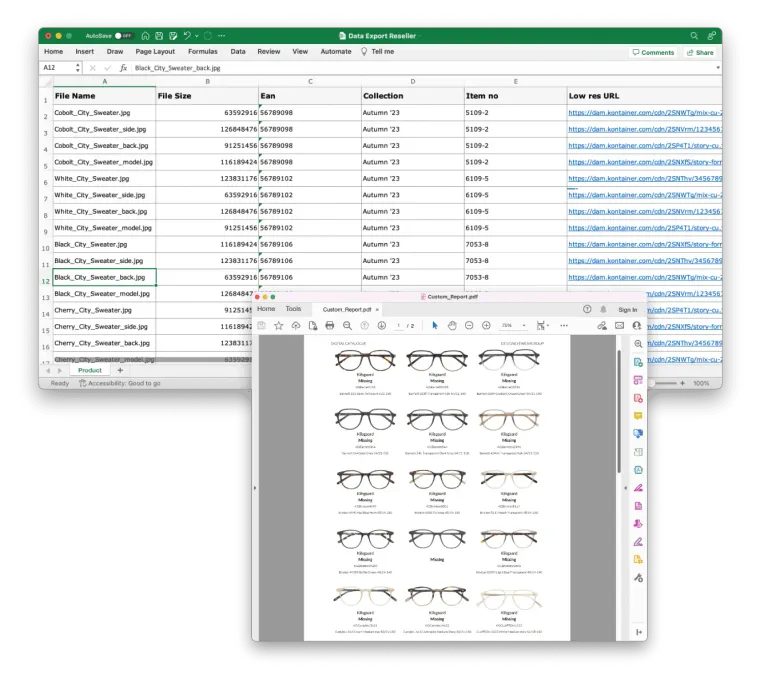Click the search magnifier in Excel title bar
768x686 pixels.
click(694, 36)
